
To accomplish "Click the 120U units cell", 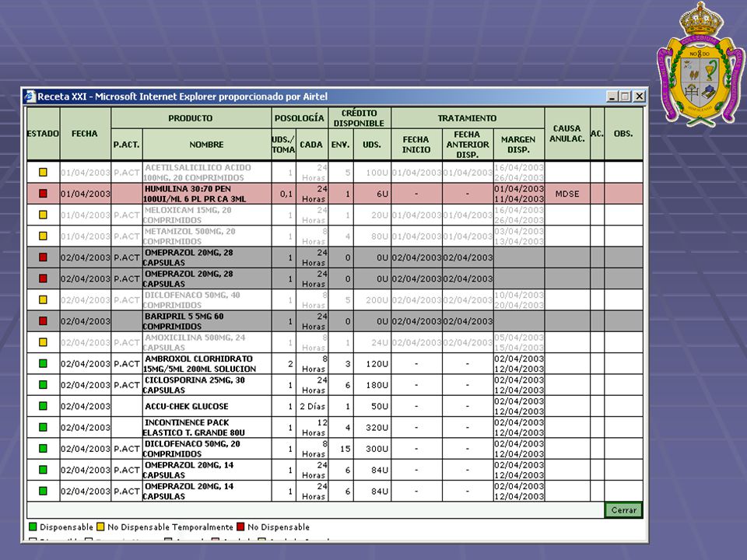I will click(x=372, y=364).
